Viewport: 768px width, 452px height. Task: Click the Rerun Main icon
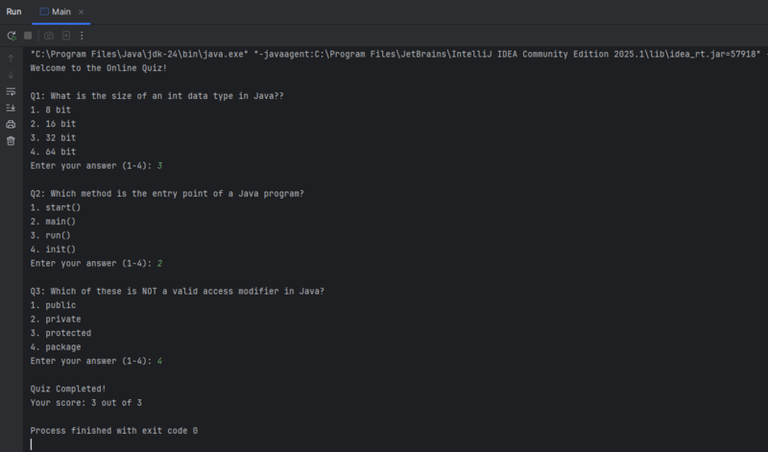[11, 36]
